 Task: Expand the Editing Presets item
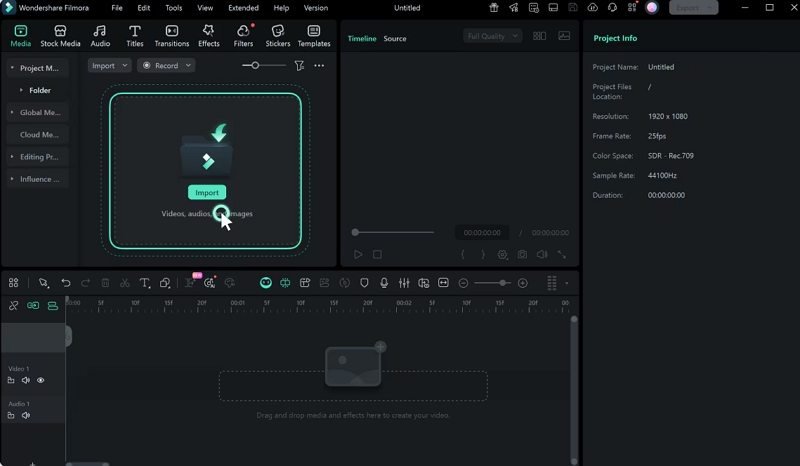[x=12, y=156]
